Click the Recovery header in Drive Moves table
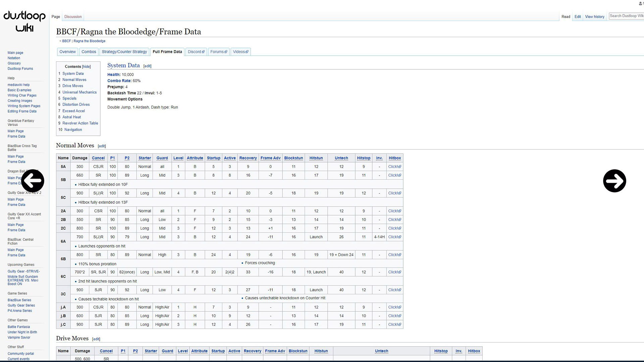Viewport: 644px width, 362px height. (x=253, y=351)
